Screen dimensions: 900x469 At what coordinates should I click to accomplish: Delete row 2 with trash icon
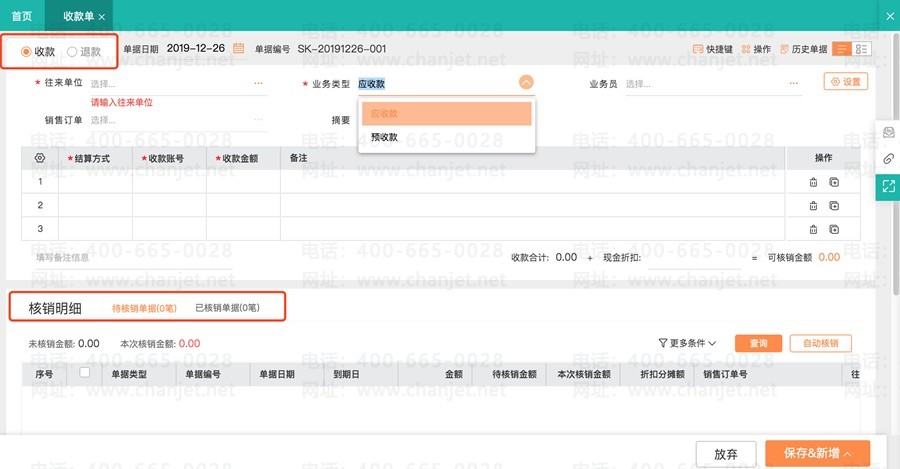813,206
